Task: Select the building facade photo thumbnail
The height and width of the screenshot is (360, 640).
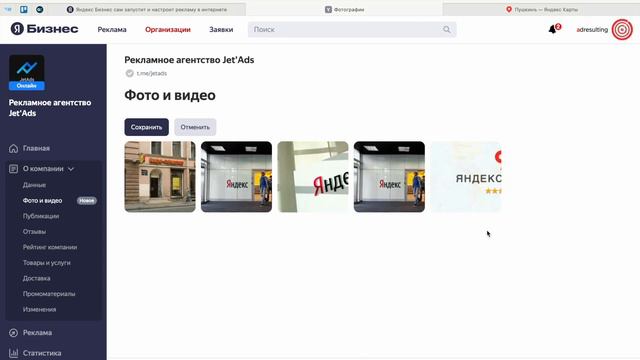Action: pyautogui.click(x=160, y=177)
